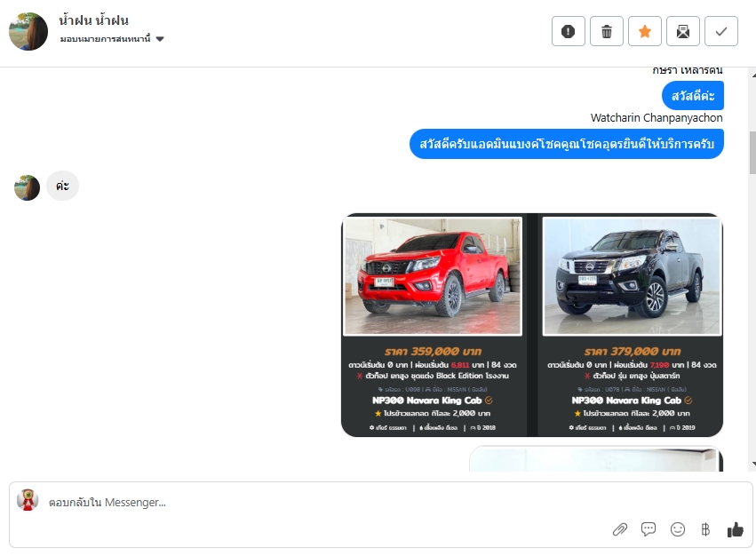Toggle the orange star follow-up flag

pos(645,31)
